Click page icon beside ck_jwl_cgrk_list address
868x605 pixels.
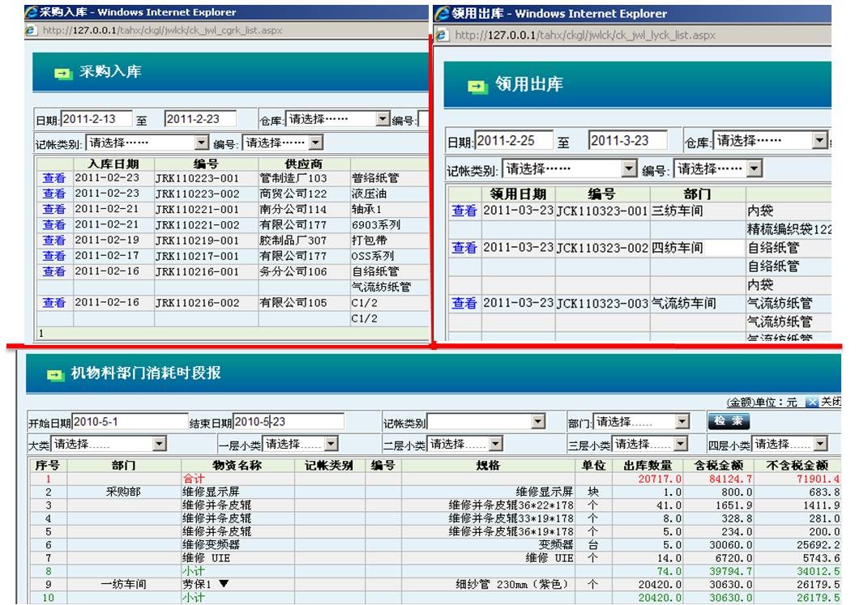click(x=32, y=30)
